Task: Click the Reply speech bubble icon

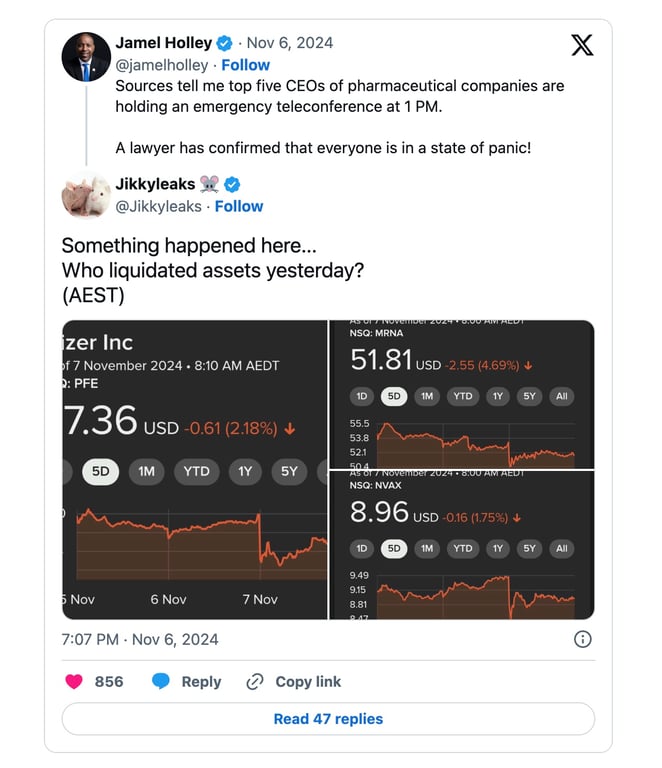Action: tap(160, 681)
